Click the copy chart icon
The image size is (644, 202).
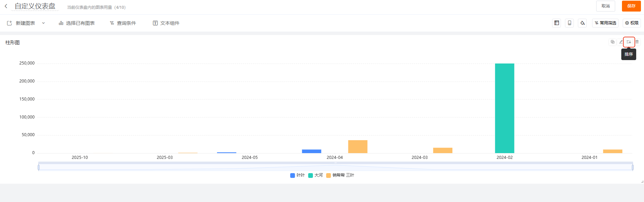tap(612, 42)
